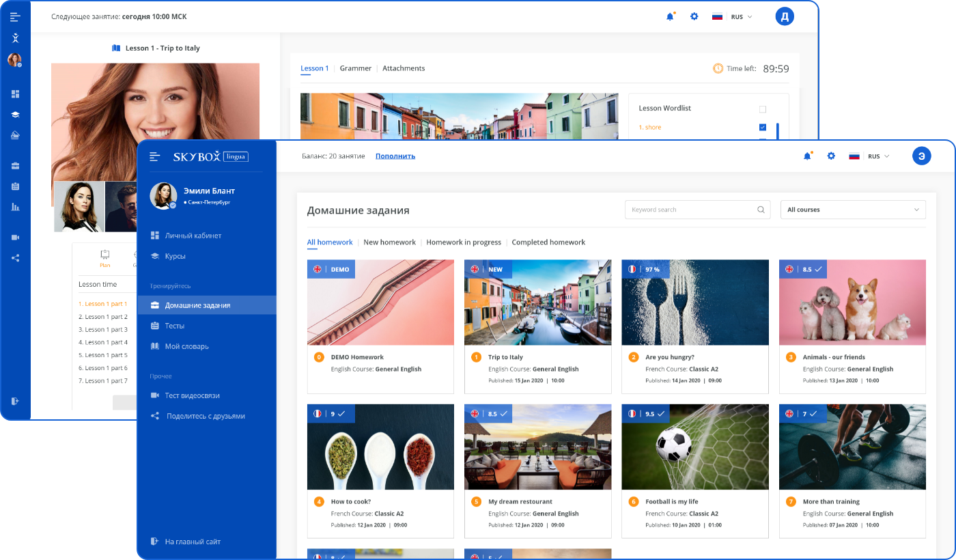Click How to cook? title

point(351,502)
